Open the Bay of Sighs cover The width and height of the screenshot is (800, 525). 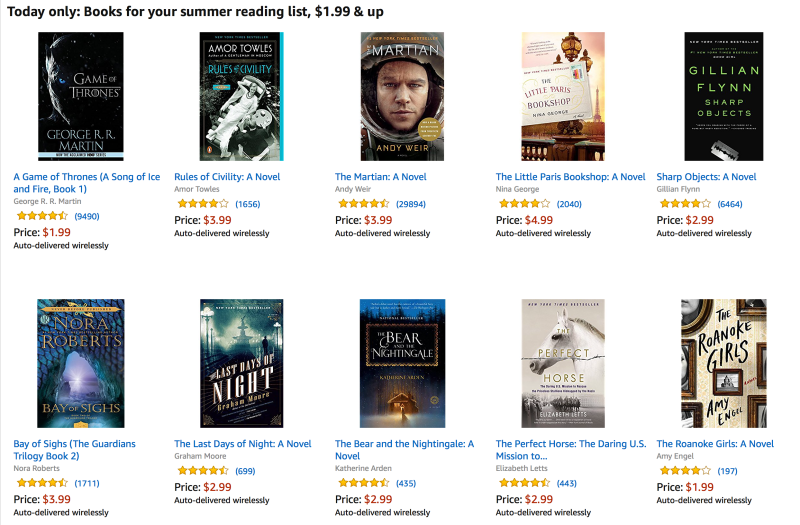[x=80, y=363]
